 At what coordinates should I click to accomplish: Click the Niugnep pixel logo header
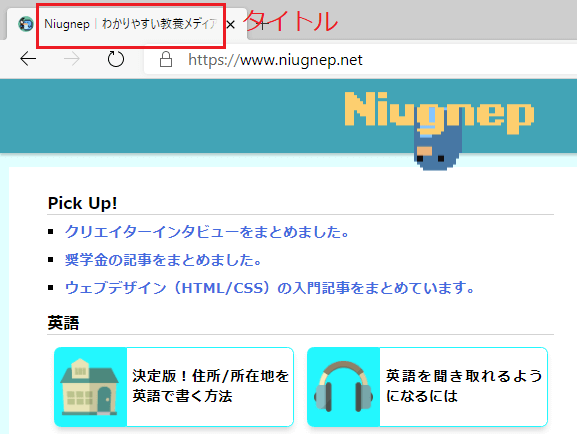click(439, 113)
